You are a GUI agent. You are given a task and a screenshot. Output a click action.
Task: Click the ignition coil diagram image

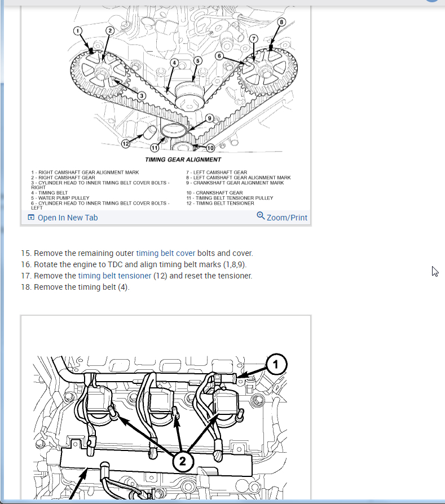click(166, 408)
